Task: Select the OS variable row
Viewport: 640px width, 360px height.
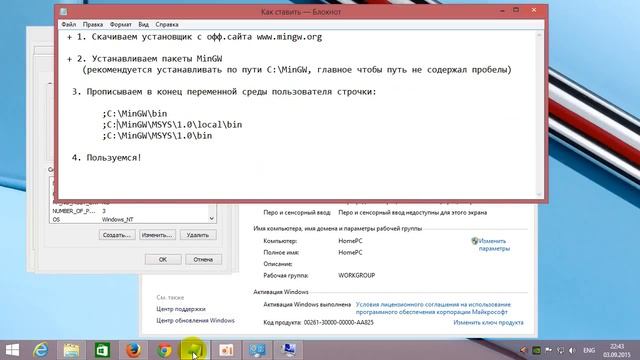Action: point(129,220)
